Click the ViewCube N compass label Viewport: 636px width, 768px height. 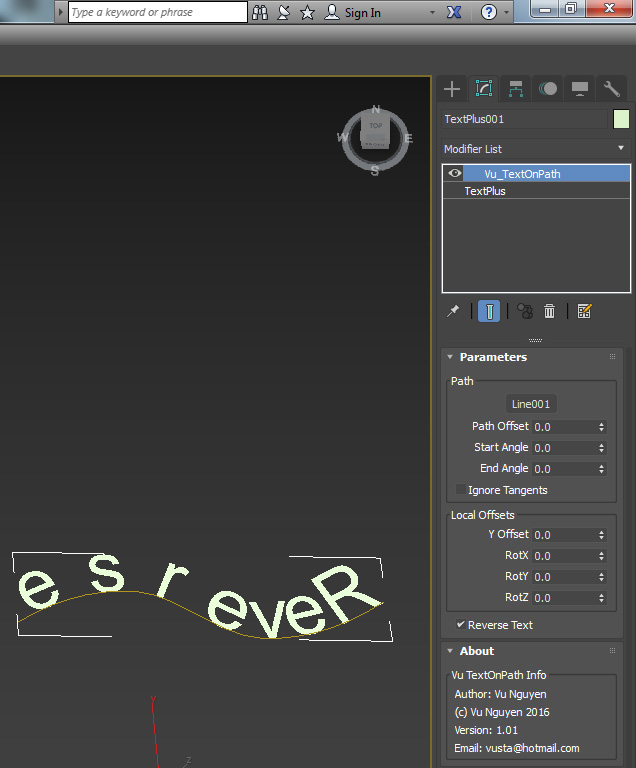pos(376,109)
